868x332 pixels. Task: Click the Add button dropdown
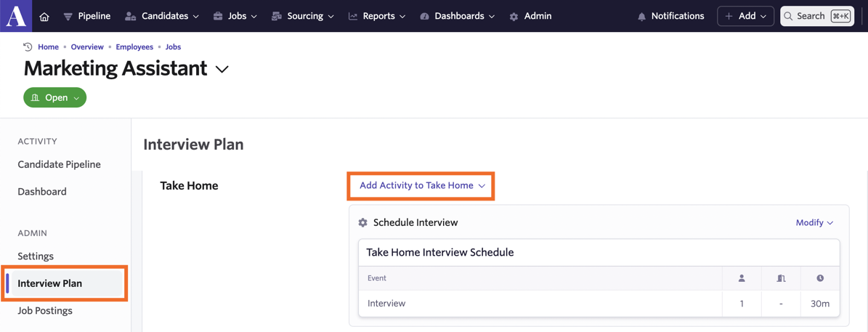pyautogui.click(x=746, y=16)
